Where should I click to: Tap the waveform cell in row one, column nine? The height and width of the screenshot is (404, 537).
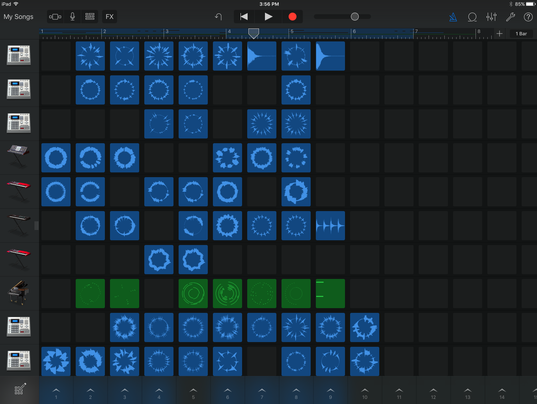[330, 56]
